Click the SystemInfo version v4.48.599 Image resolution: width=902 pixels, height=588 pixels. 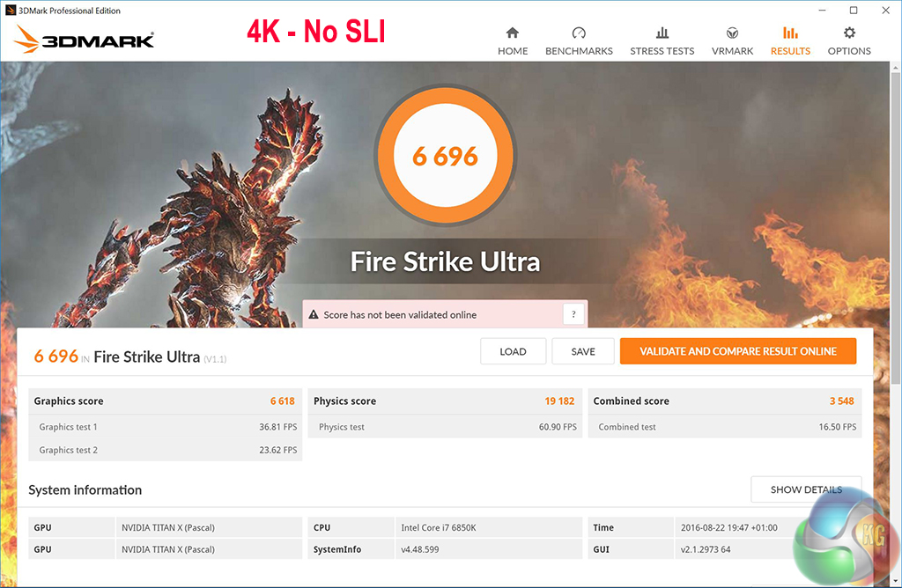click(x=420, y=549)
